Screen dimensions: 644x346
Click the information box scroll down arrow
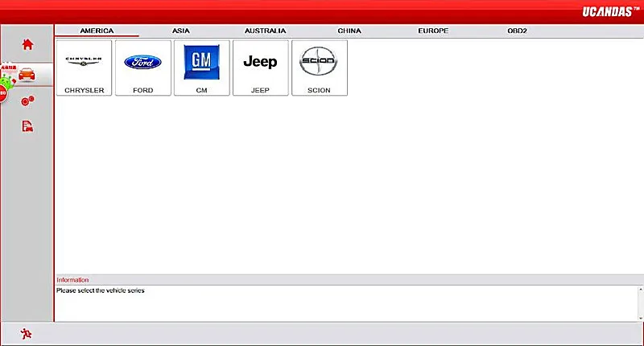[x=640, y=318]
